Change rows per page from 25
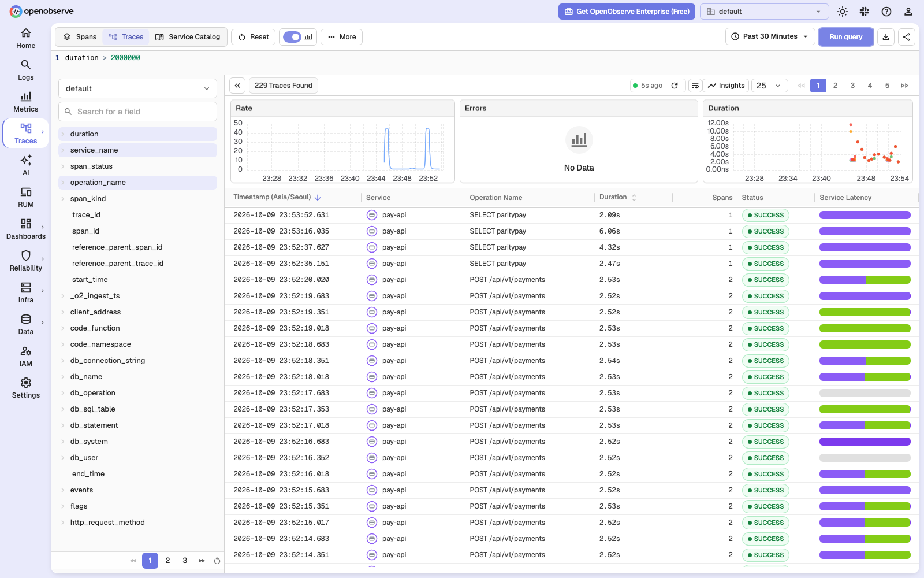Image resolution: width=924 pixels, height=578 pixels. pyautogui.click(x=769, y=86)
